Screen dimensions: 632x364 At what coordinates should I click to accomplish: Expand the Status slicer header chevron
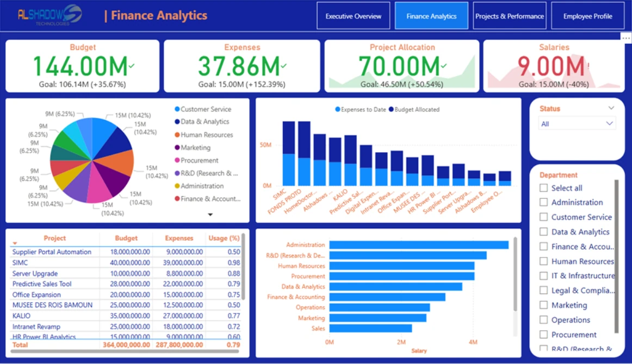(x=611, y=108)
